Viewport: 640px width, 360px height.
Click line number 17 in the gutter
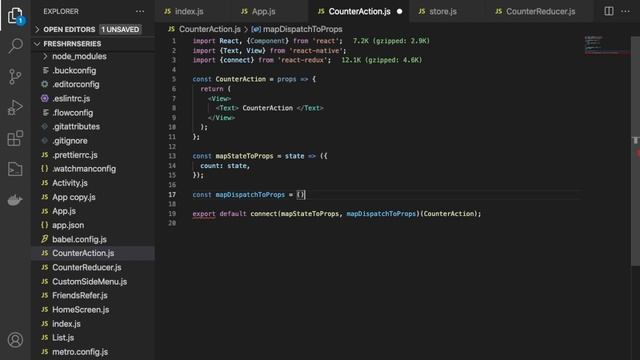coord(172,195)
